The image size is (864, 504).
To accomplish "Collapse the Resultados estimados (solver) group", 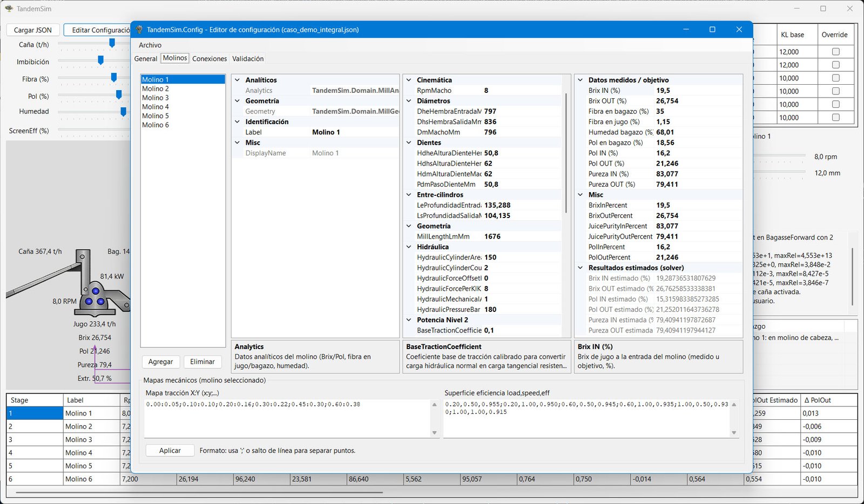I will click(x=580, y=268).
